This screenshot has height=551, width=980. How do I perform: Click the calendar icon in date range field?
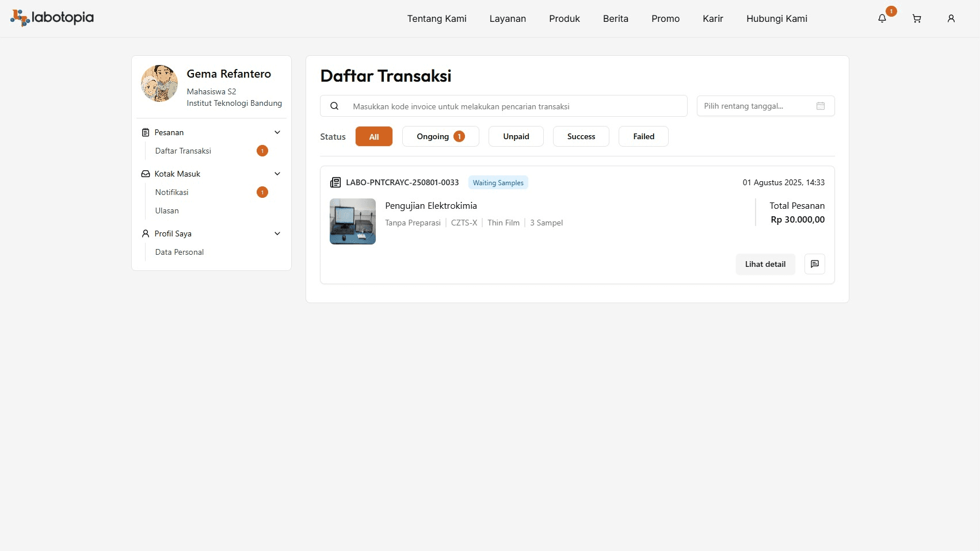pos(821,106)
